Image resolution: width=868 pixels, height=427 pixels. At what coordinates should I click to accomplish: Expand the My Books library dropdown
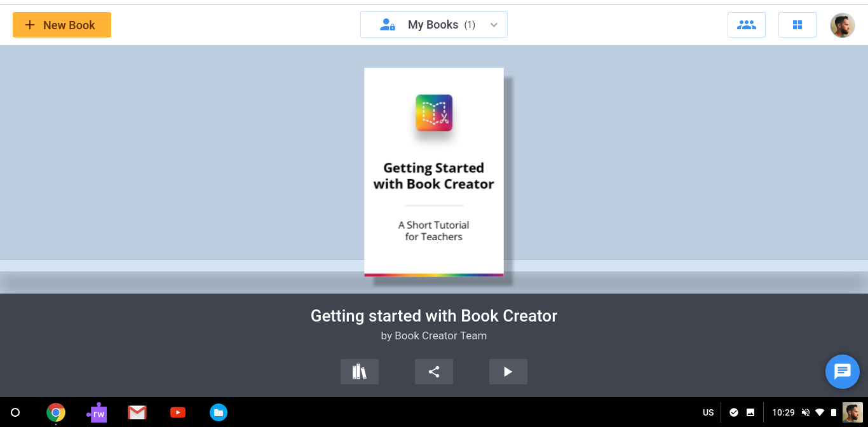(434, 25)
